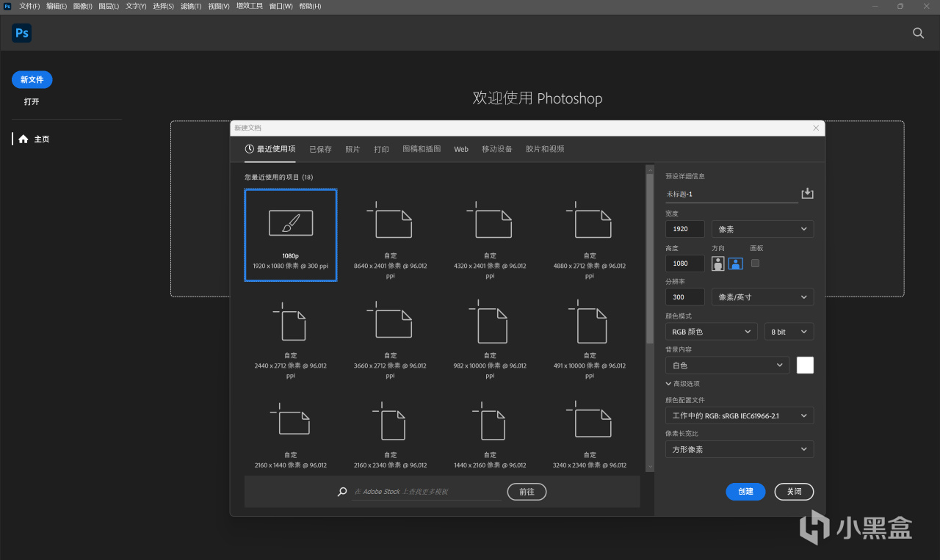Open the color mode RGB 颜色 dropdown
Viewport: 940px width, 560px height.
711,332
